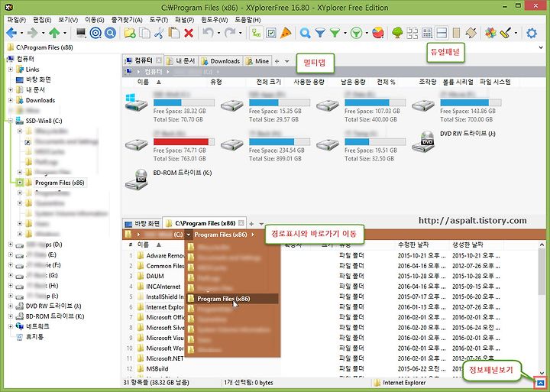The width and height of the screenshot is (550, 392).
Task: Switch to the Downloads tab
Action: [x=221, y=61]
